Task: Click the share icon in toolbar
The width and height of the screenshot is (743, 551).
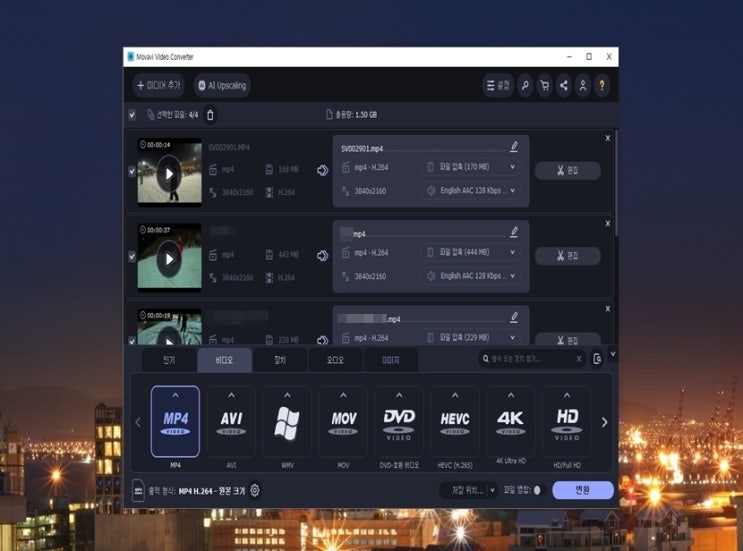Action: click(x=563, y=85)
